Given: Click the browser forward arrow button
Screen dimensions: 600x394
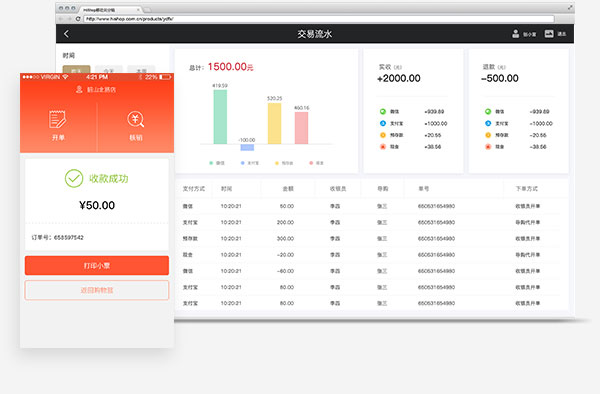Looking at the screenshot, I should point(69,18).
